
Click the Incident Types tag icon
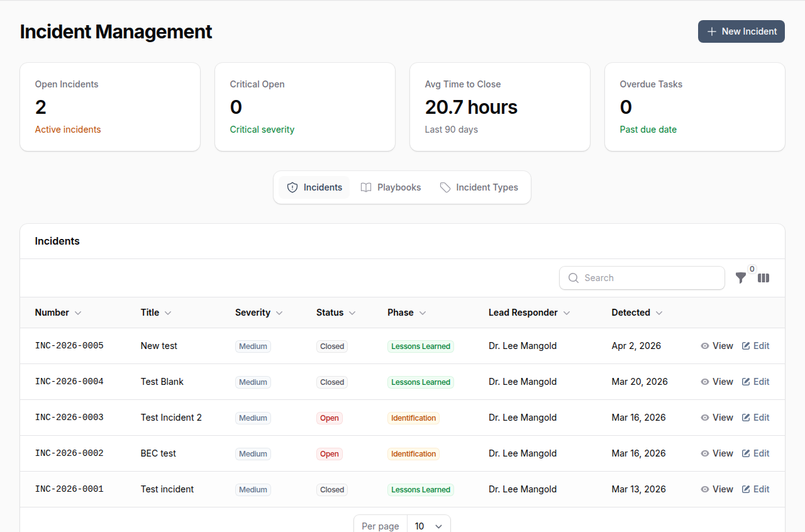[x=445, y=187]
